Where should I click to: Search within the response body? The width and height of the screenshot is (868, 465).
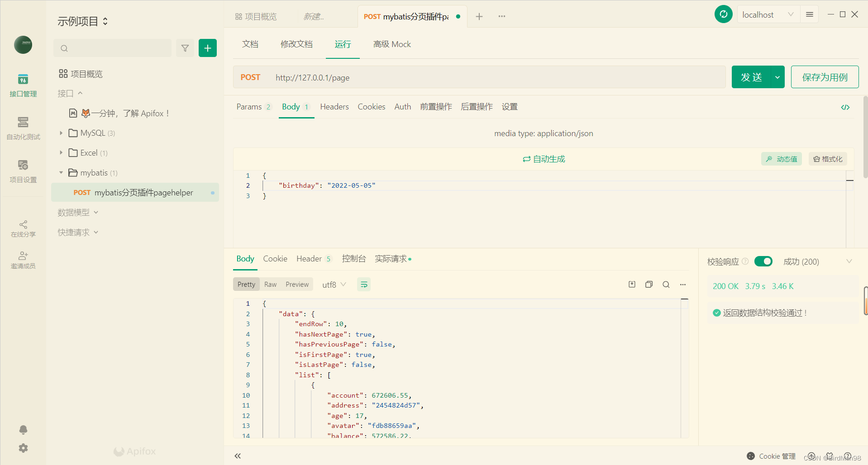click(x=666, y=285)
